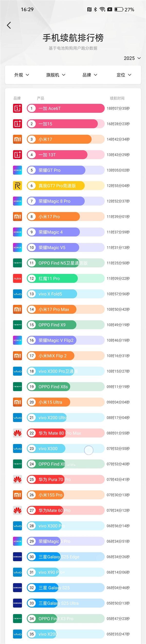Click the Honor logo beside 荣耀GT Pro
This screenshot has height=644, width=146.
[x=18, y=170]
